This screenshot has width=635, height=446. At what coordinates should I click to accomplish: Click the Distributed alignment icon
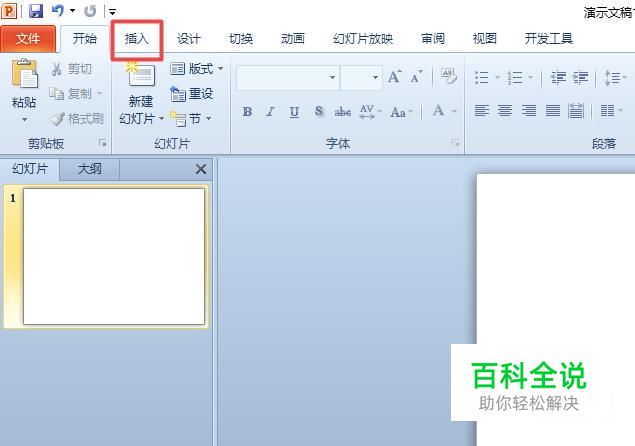(576, 110)
